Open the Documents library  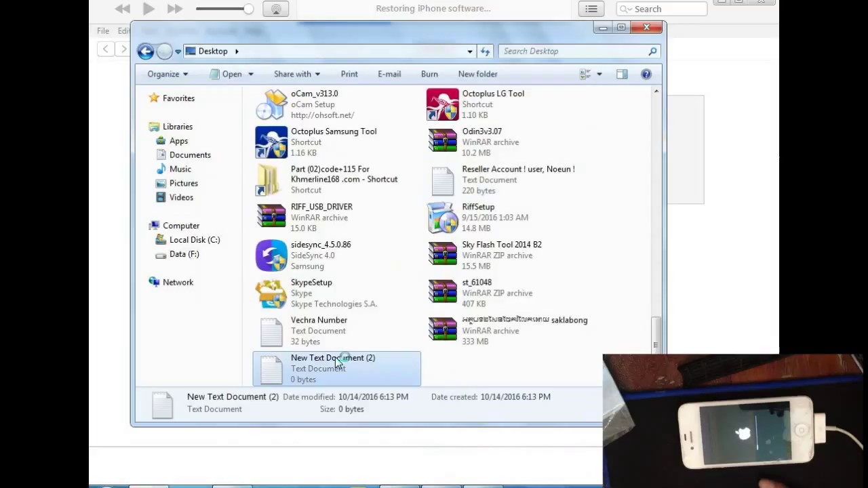coord(190,155)
